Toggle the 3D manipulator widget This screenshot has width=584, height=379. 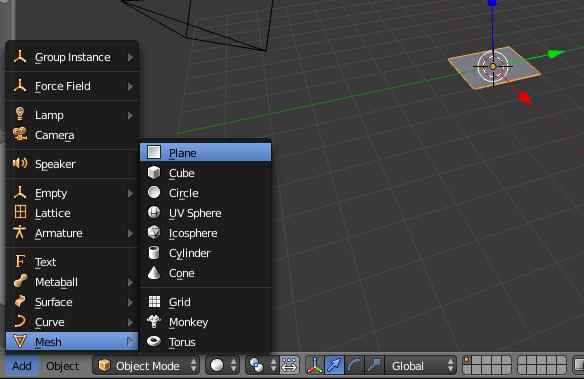click(315, 366)
